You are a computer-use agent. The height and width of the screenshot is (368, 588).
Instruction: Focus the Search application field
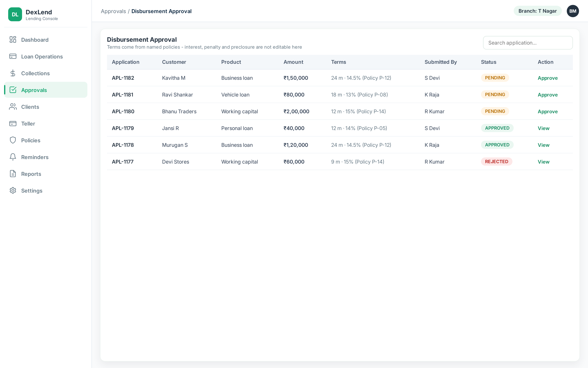tap(528, 43)
